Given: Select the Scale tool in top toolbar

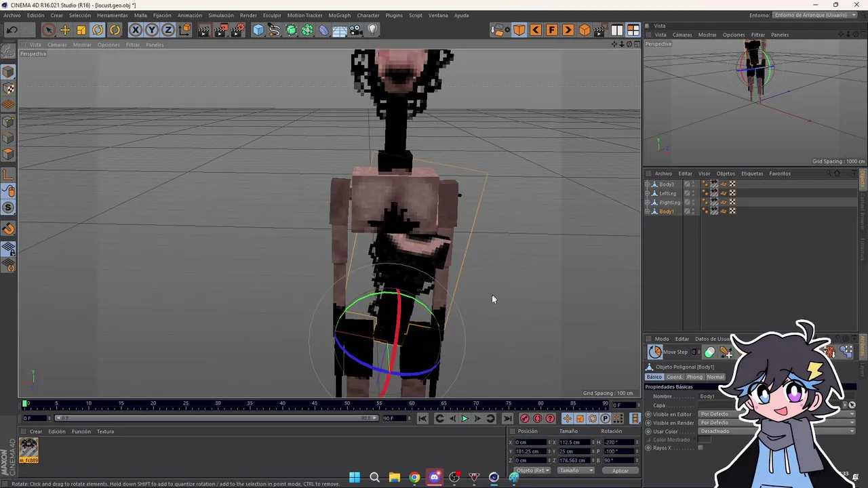Looking at the screenshot, I should tap(81, 30).
